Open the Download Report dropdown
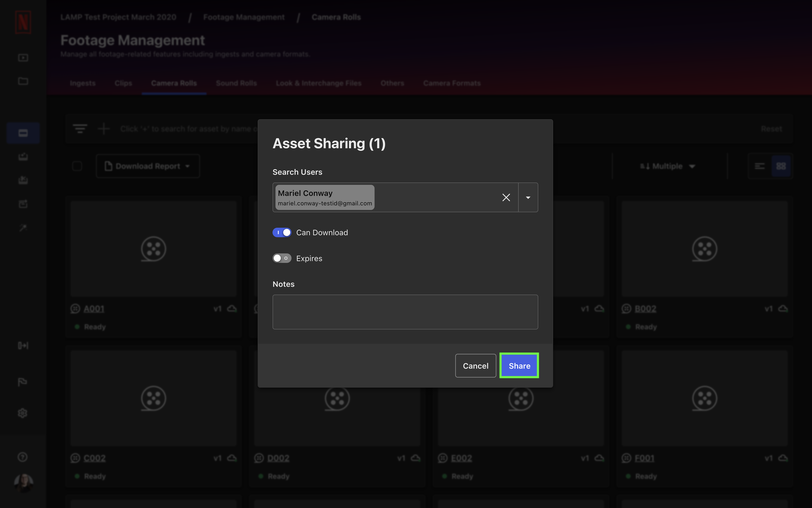The height and width of the screenshot is (508, 812). click(x=148, y=166)
